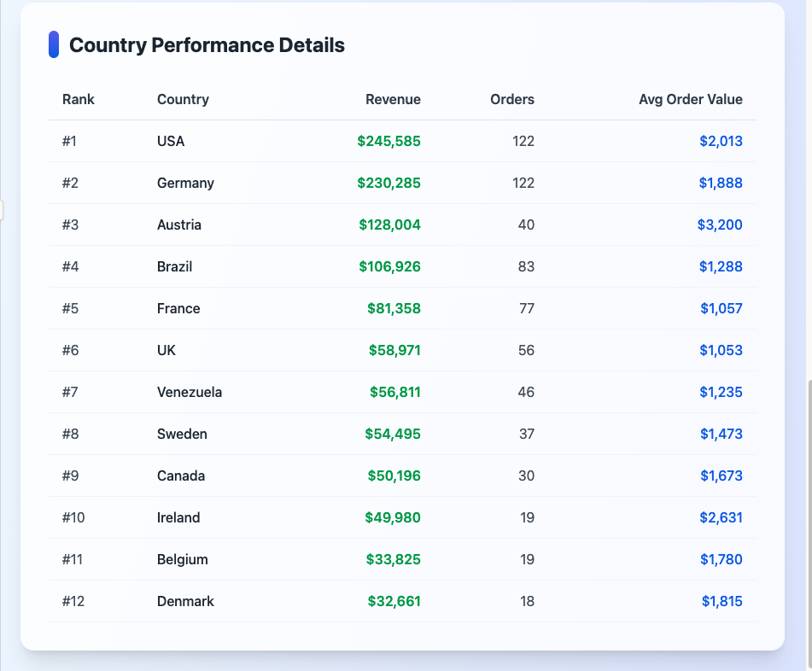Click the Rank column header
812x671 pixels.
(78, 99)
